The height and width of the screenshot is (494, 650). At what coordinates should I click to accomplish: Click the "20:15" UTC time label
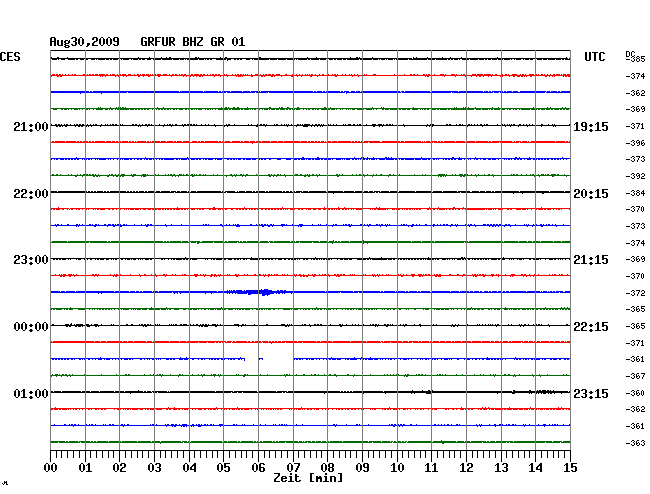[591, 194]
